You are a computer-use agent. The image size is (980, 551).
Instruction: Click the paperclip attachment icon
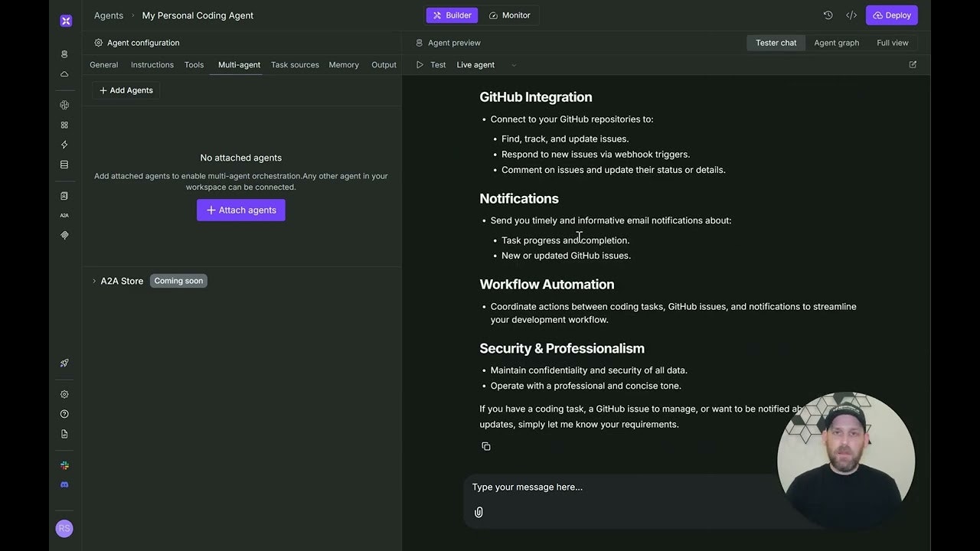(479, 512)
